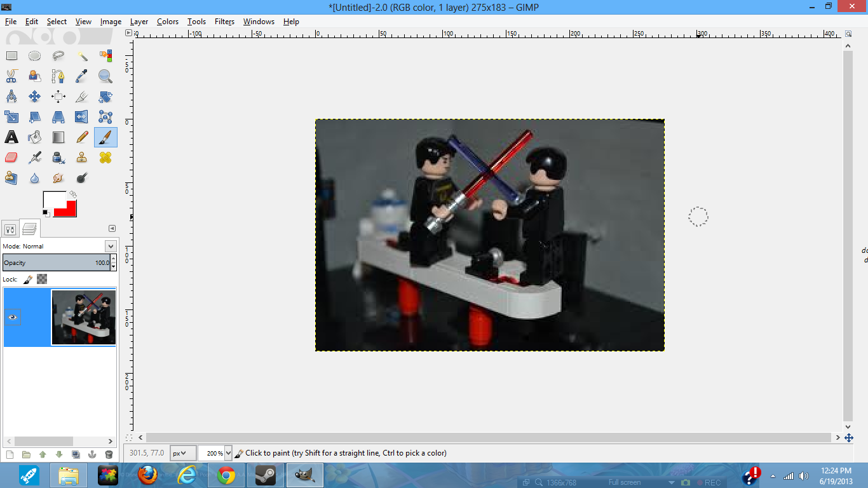This screenshot has width=868, height=488.
Task: Toggle zoom-on-resize button above vertical scrollbar
Action: click(848, 34)
